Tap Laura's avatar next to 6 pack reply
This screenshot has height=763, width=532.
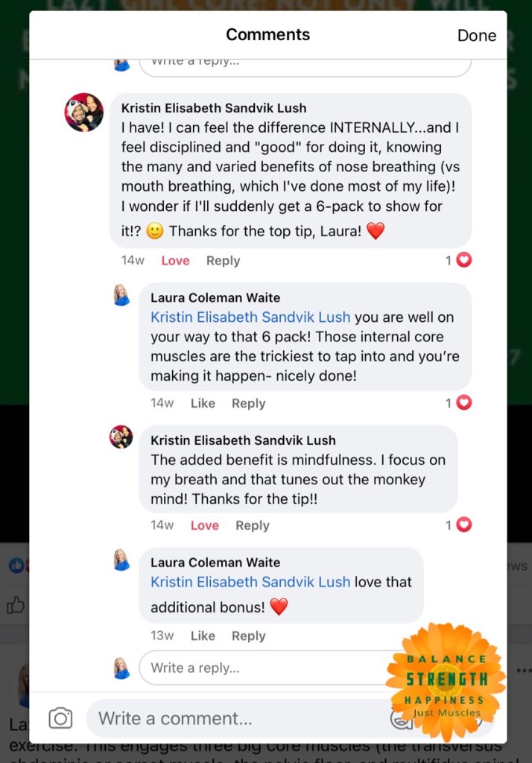121,295
